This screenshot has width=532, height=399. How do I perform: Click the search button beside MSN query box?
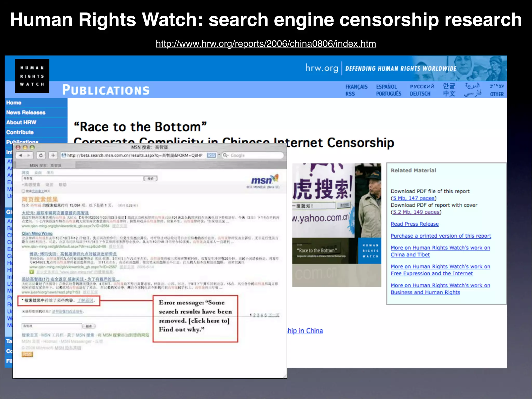[151, 178]
